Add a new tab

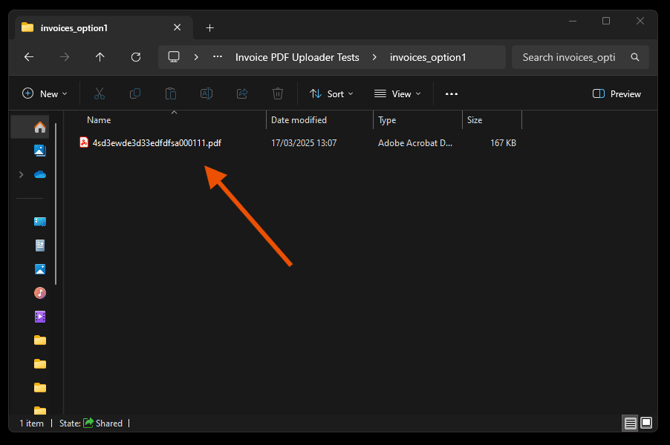pos(210,28)
